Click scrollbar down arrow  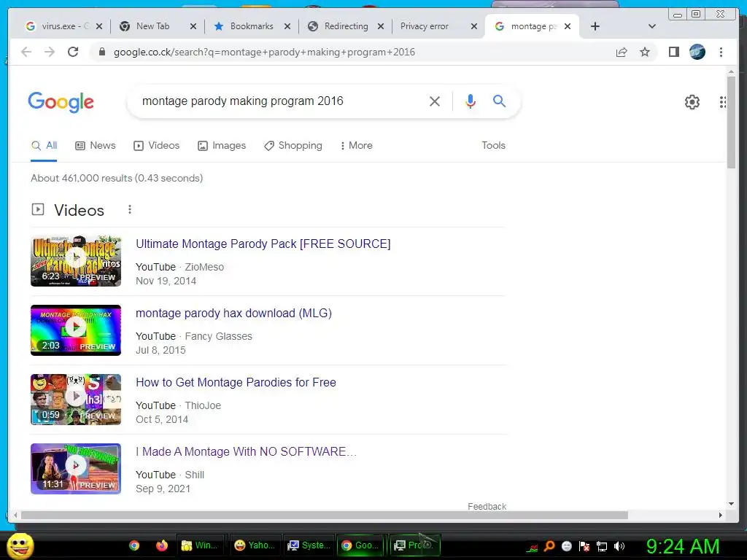731,504
